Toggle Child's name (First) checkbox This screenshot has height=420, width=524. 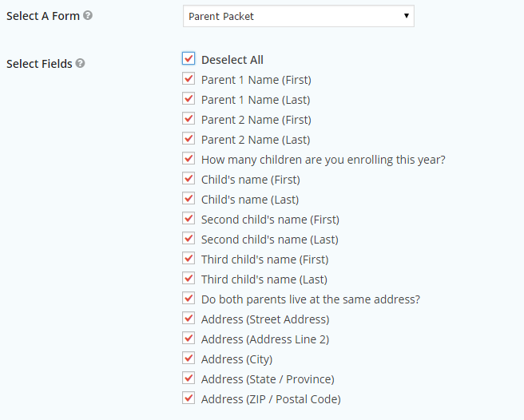pos(189,178)
